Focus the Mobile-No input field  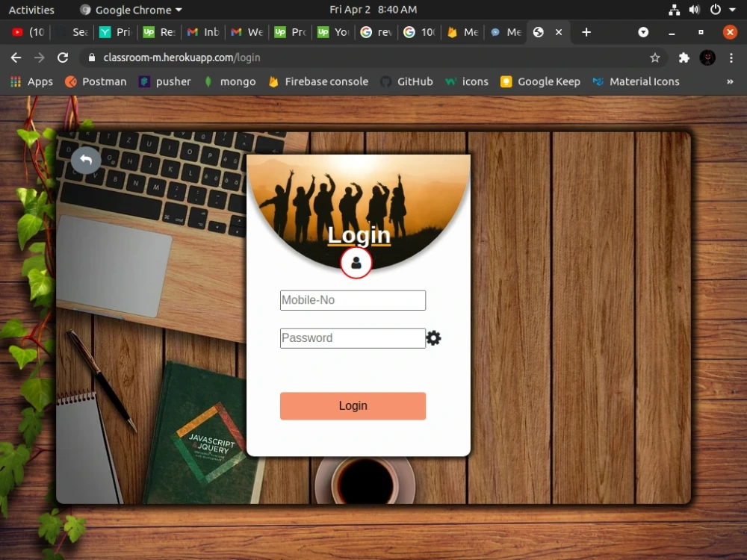pos(353,300)
